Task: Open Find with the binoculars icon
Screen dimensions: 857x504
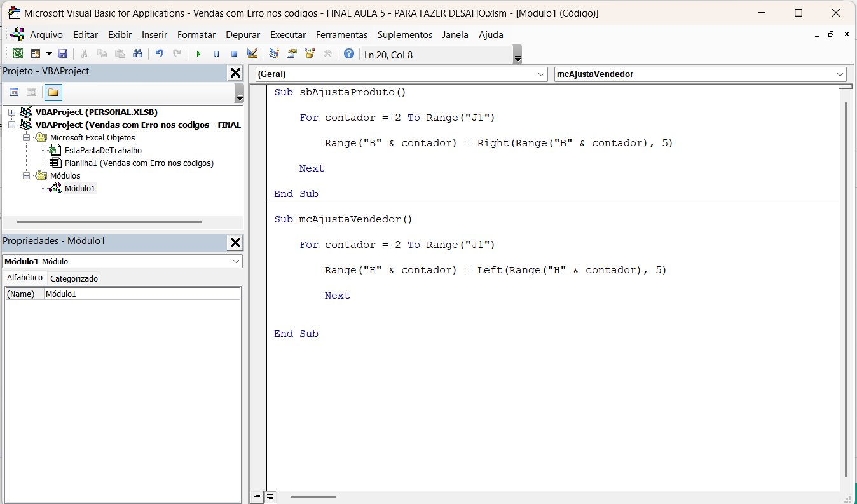Action: tap(137, 54)
